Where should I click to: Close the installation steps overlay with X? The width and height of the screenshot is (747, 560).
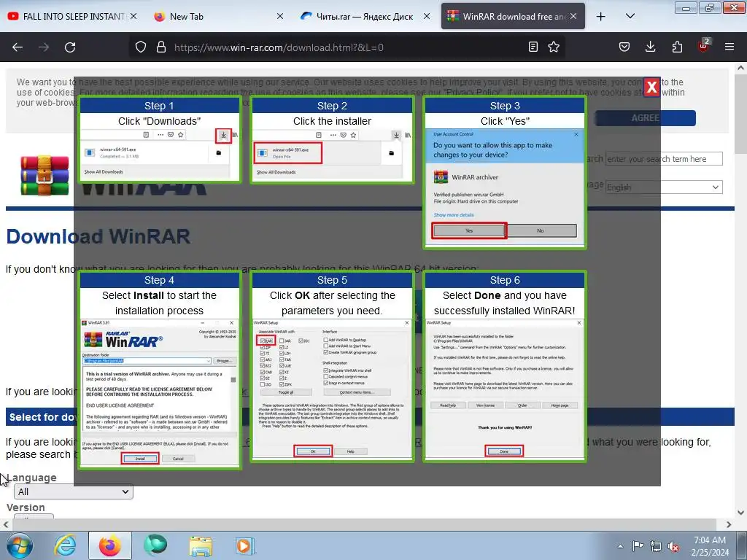(651, 87)
